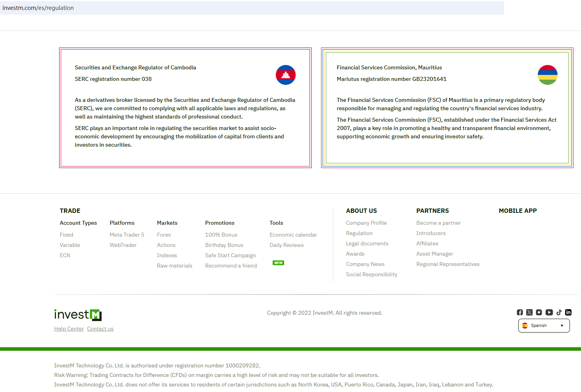This screenshot has height=392, width=581.
Task: Go to Fixed account type
Action: point(67,235)
